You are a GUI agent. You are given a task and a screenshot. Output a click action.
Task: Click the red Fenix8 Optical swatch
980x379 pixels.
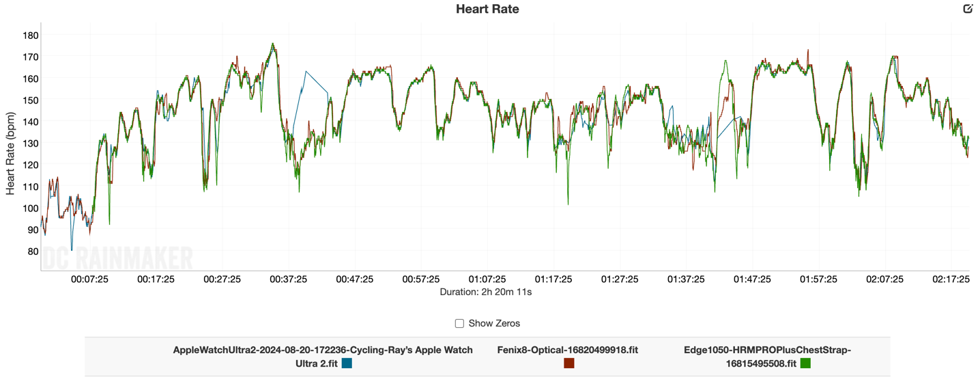[568, 363]
